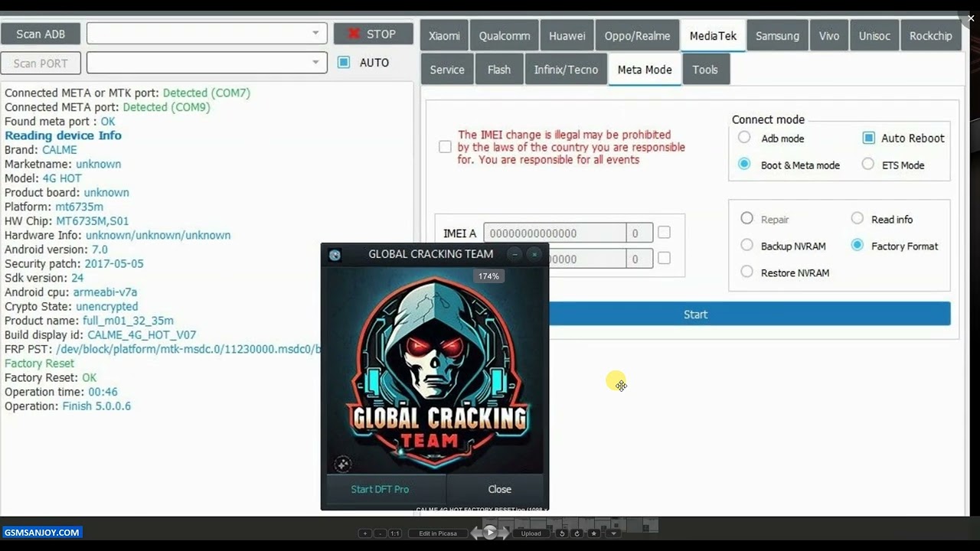
Task: Select the Factory Format radio option
Action: pos(857,246)
